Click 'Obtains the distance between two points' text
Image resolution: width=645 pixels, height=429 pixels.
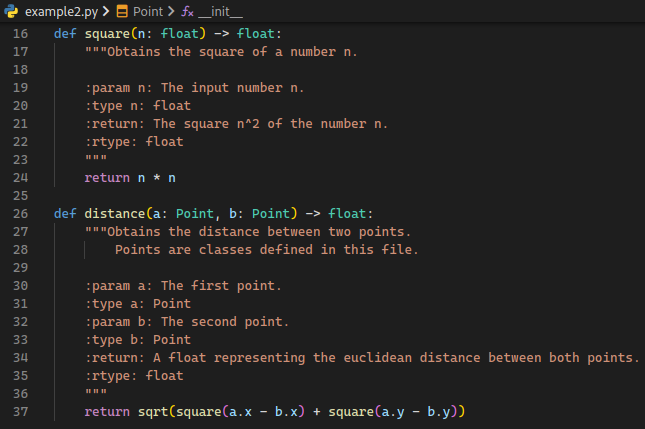point(255,232)
